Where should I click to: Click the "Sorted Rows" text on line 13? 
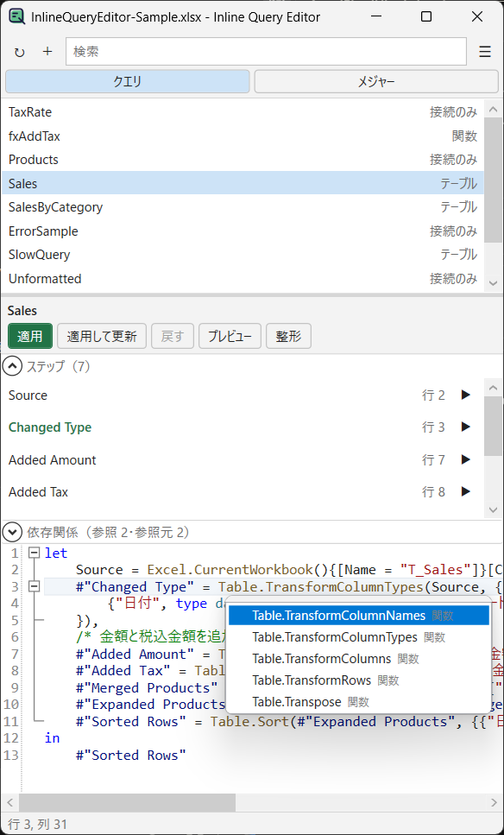click(x=130, y=755)
